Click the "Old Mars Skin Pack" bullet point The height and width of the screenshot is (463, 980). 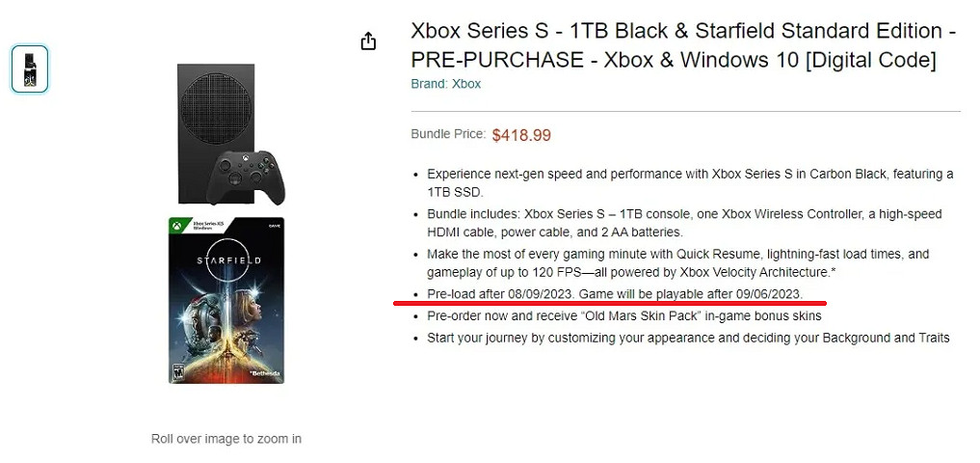[x=624, y=315]
